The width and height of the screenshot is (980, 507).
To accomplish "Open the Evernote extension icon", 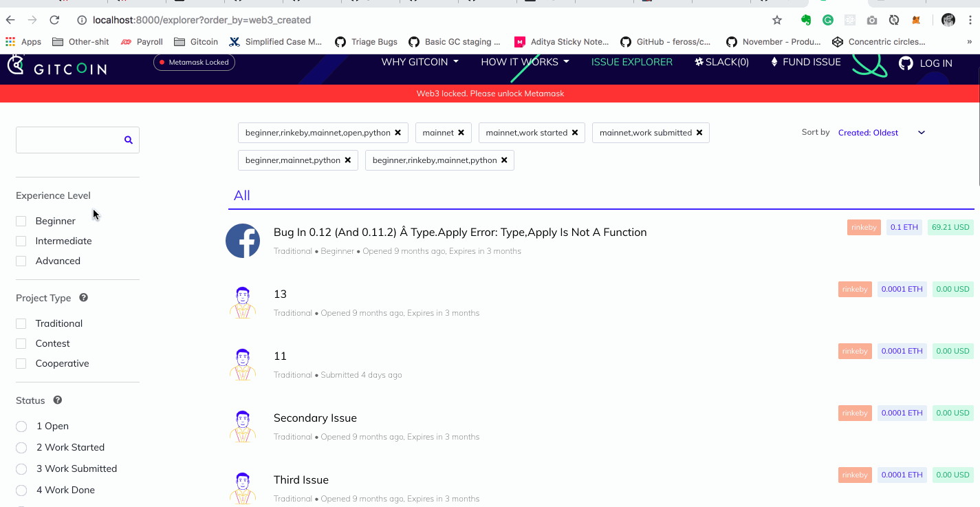I will pyautogui.click(x=806, y=20).
